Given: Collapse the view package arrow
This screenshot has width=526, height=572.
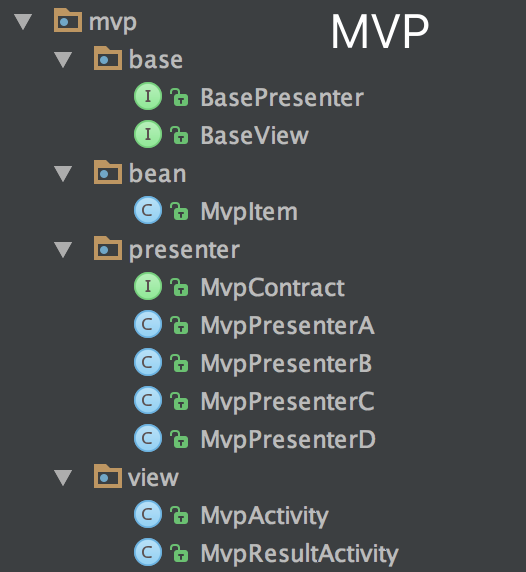Looking at the screenshot, I should (x=63, y=478).
